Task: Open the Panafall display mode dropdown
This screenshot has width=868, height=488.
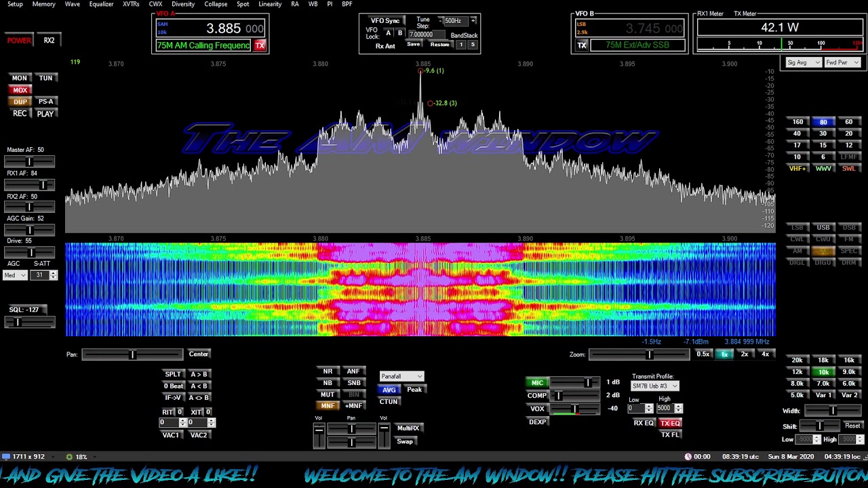Action: coord(401,376)
